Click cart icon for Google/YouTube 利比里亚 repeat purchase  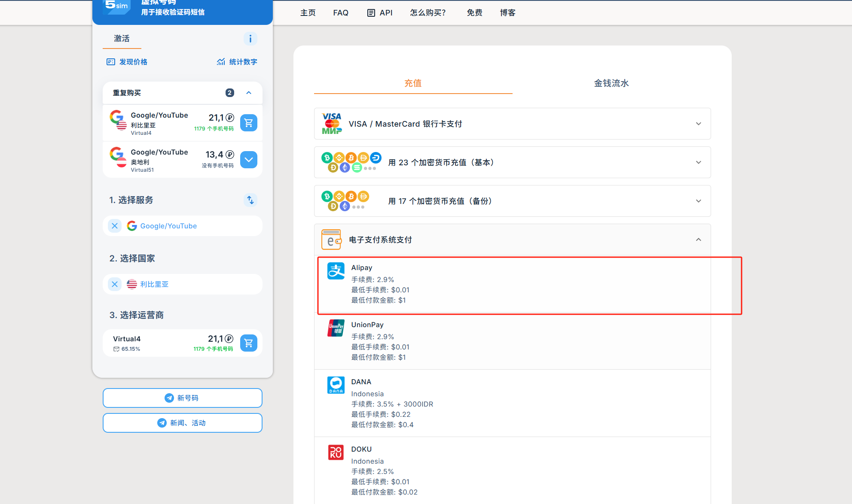pyautogui.click(x=248, y=123)
